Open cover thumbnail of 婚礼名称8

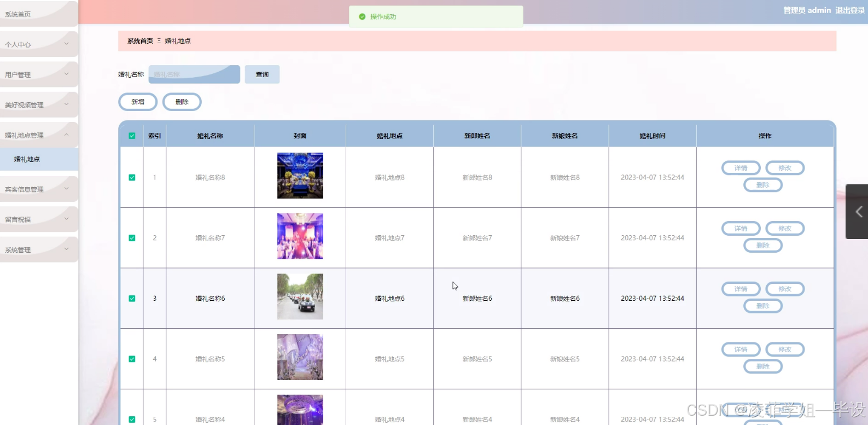pyautogui.click(x=300, y=176)
